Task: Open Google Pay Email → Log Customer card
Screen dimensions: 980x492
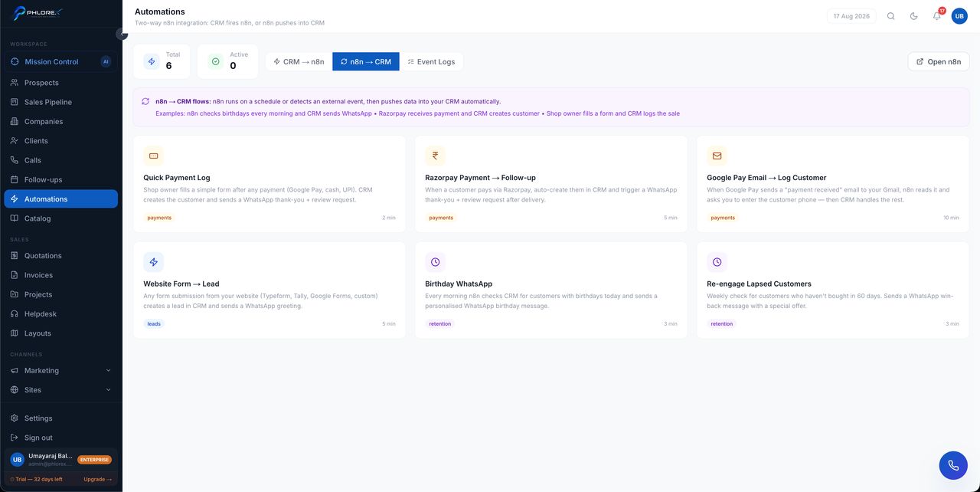Action: (833, 184)
